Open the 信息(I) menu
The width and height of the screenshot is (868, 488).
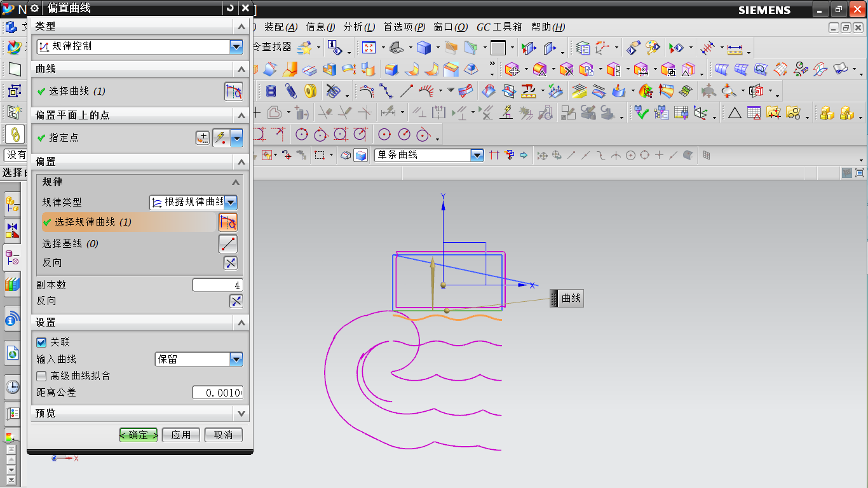321,27
